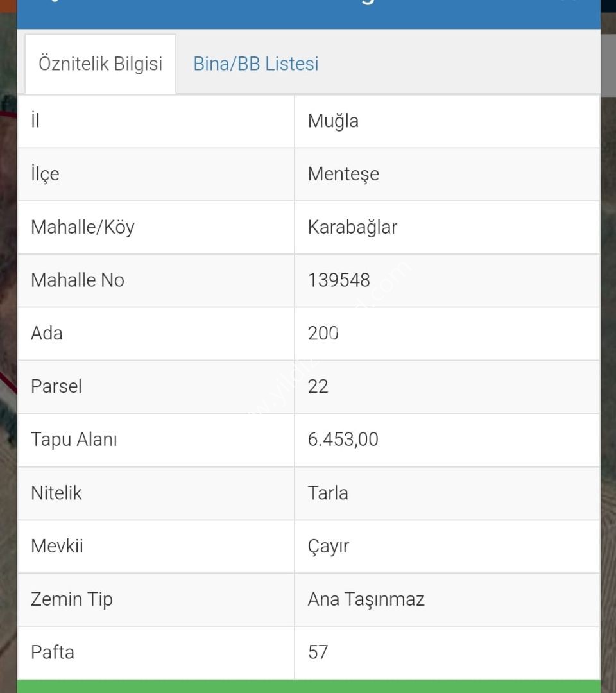This screenshot has height=693, width=616.
Task: Select the Tapu Alanı row label
Action: coord(74,440)
